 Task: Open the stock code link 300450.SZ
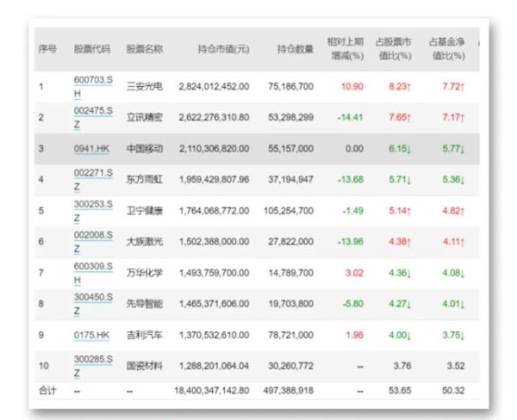[x=93, y=304]
